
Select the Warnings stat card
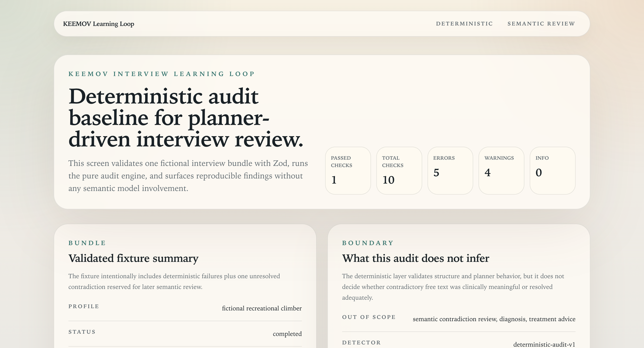501,170
